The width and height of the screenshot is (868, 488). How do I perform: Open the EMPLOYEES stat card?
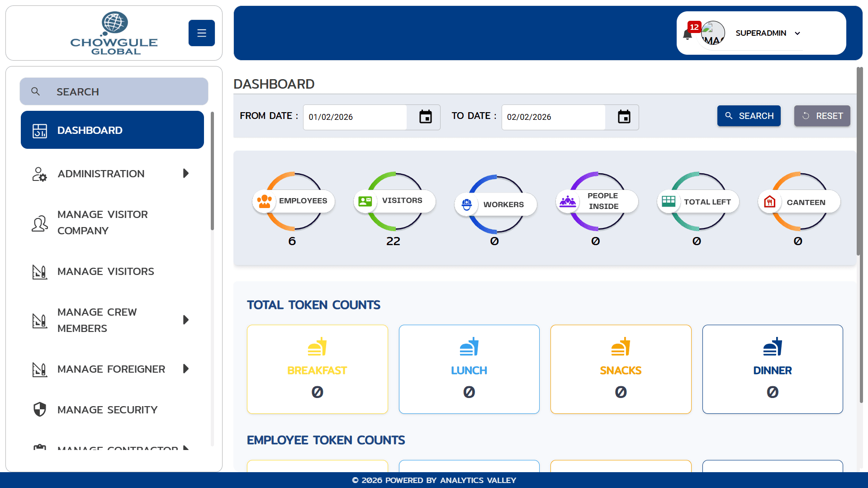pyautogui.click(x=294, y=201)
